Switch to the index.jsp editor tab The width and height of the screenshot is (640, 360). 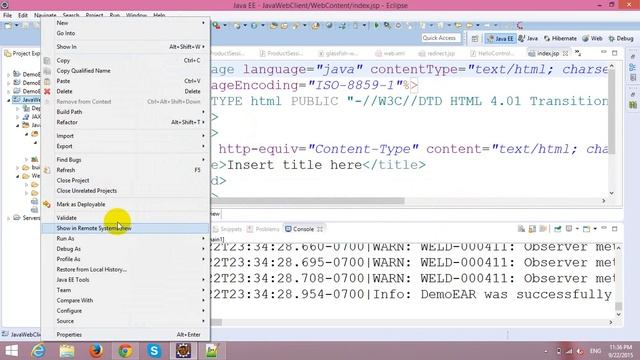547,53
